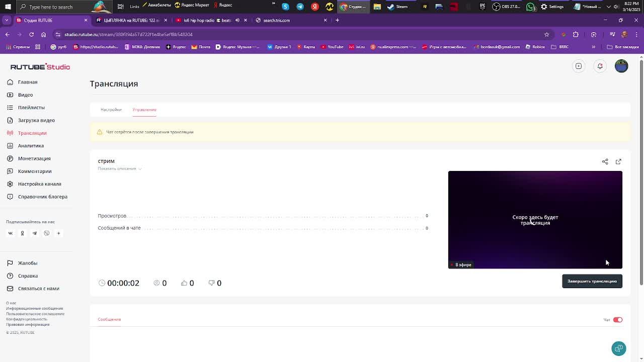Click the Dzen star social icon
644x362 pixels.
coord(58,233)
